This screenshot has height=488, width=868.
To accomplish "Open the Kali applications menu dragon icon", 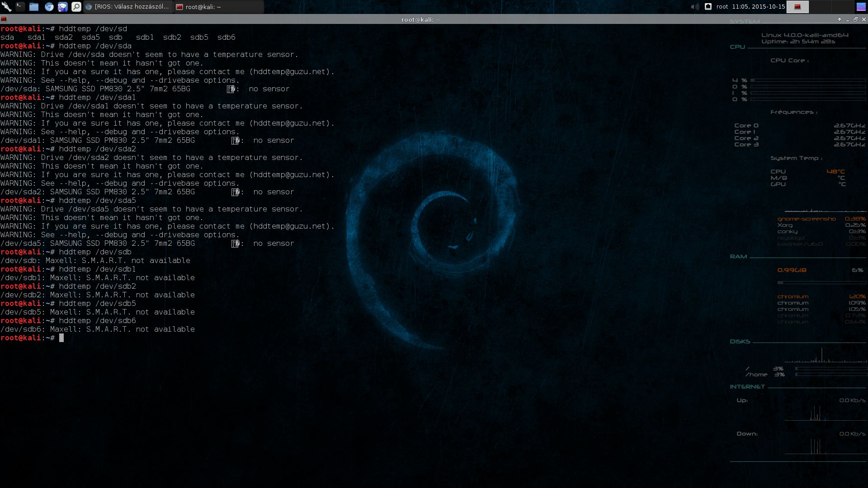I will 6,7.
